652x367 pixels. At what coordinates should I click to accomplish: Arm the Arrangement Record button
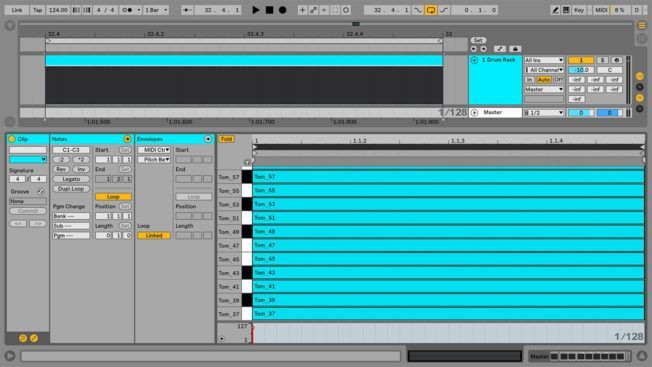point(283,10)
